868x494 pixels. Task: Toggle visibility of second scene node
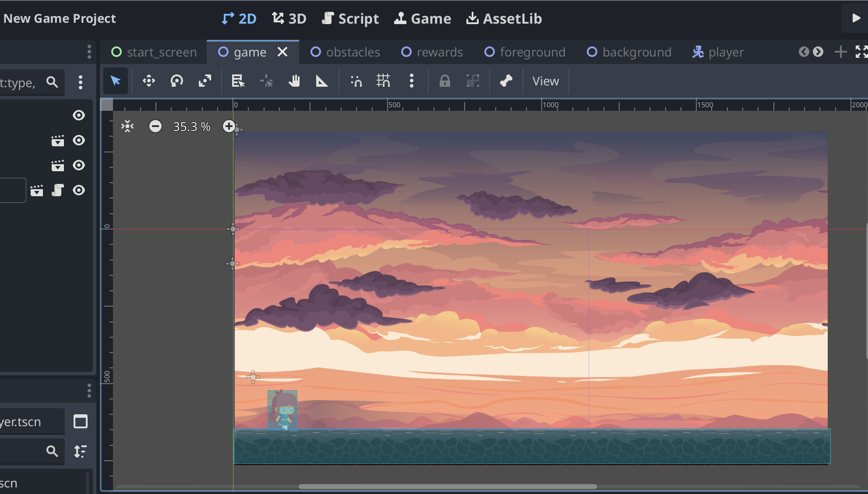[x=79, y=140]
